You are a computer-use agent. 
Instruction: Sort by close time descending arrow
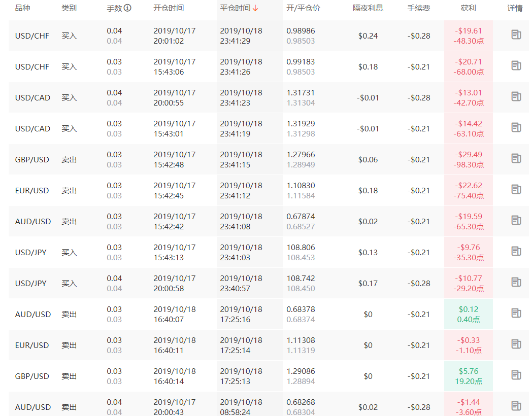(255, 8)
